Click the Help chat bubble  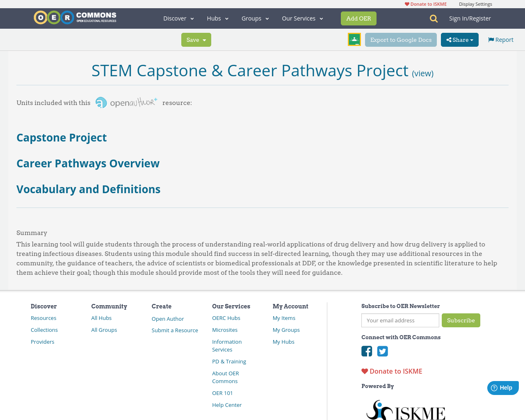tap(502, 387)
